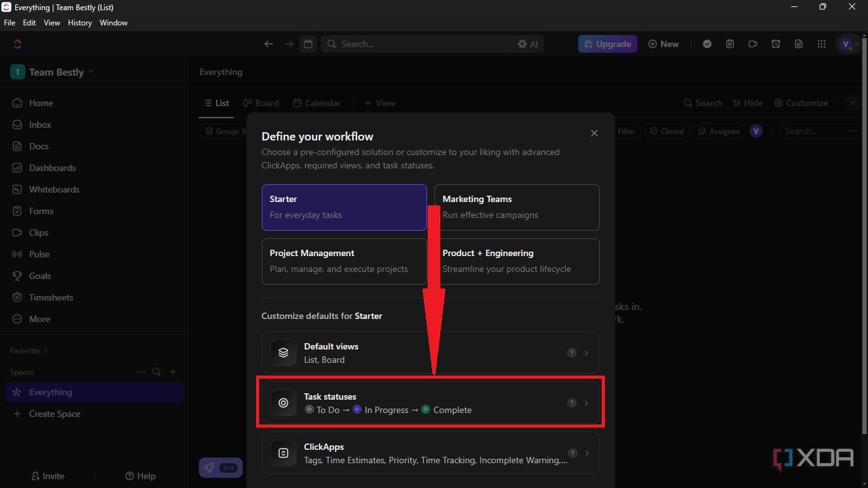Open the Edit menu

point(29,22)
